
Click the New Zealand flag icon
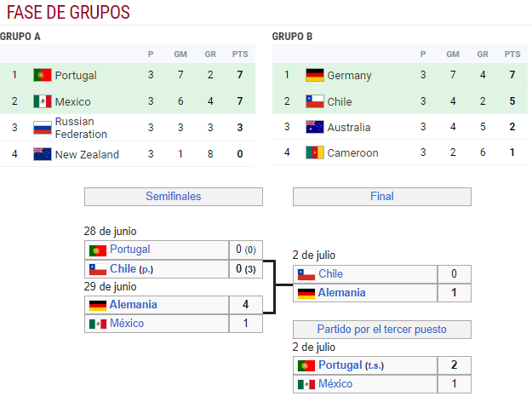pos(43,154)
